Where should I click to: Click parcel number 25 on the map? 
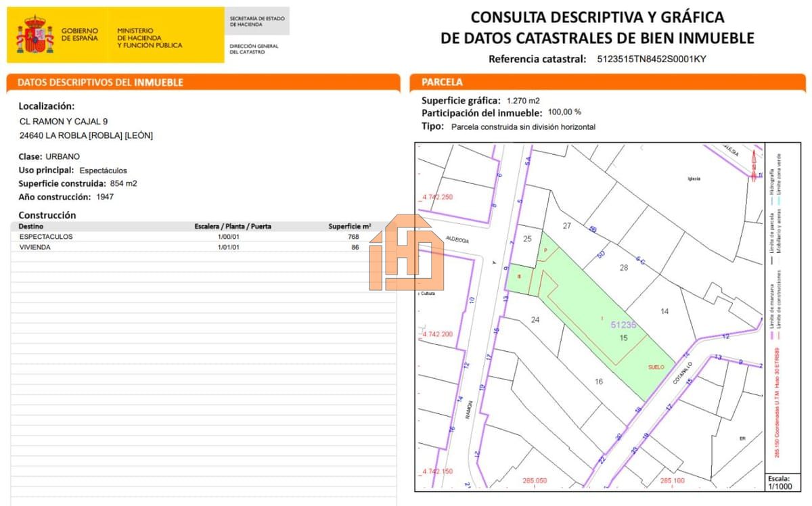528,238
